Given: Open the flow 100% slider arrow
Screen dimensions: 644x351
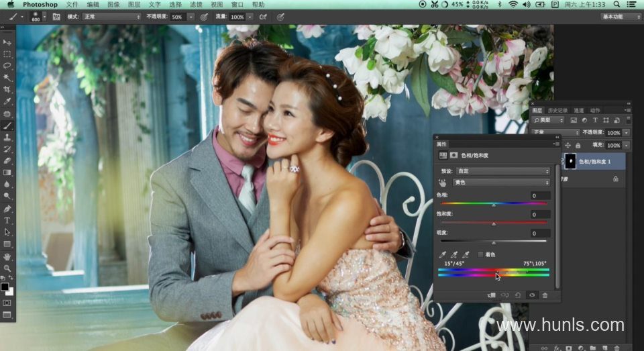Looking at the screenshot, I should click(250, 17).
